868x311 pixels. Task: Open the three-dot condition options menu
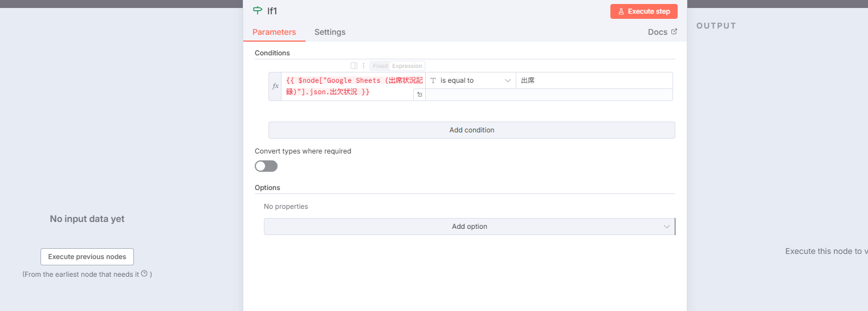tap(364, 66)
